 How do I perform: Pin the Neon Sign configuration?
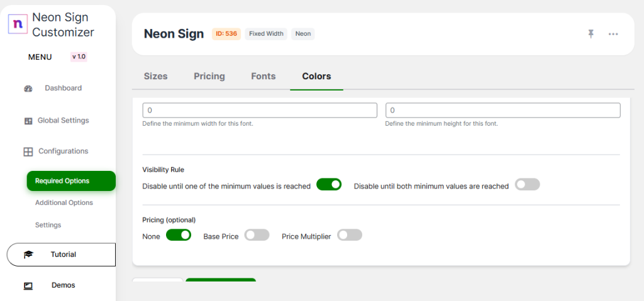click(x=591, y=34)
